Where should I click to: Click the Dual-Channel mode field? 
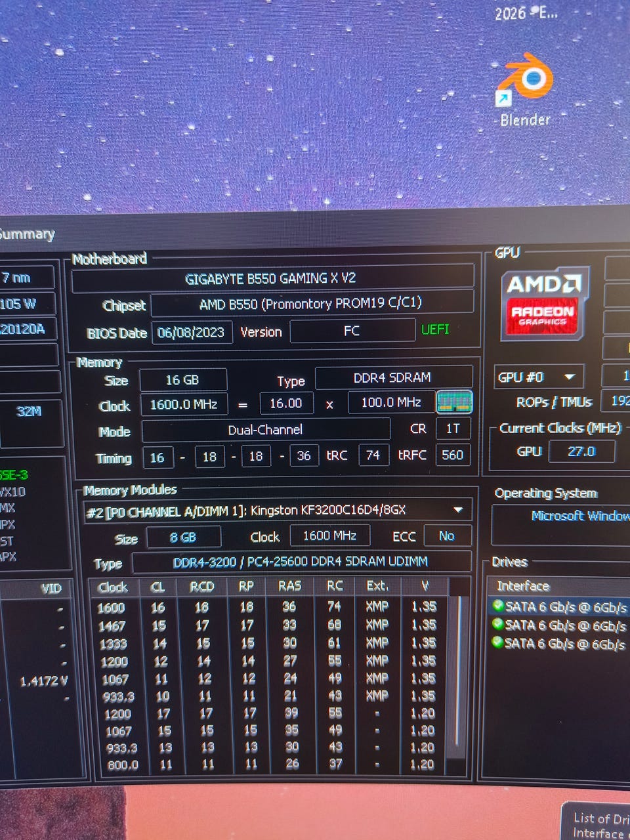click(265, 430)
